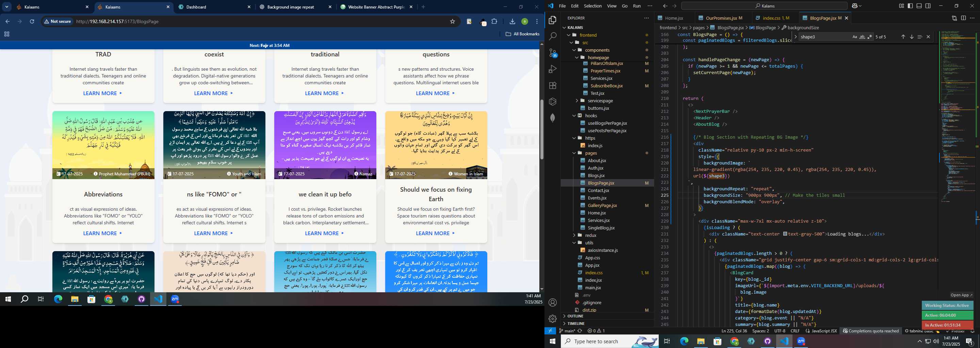Toggle Match Case in find widget

pyautogui.click(x=854, y=37)
